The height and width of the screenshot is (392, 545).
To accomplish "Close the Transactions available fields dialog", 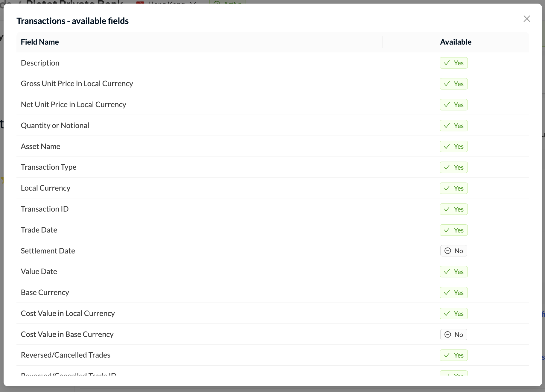I will click(527, 19).
